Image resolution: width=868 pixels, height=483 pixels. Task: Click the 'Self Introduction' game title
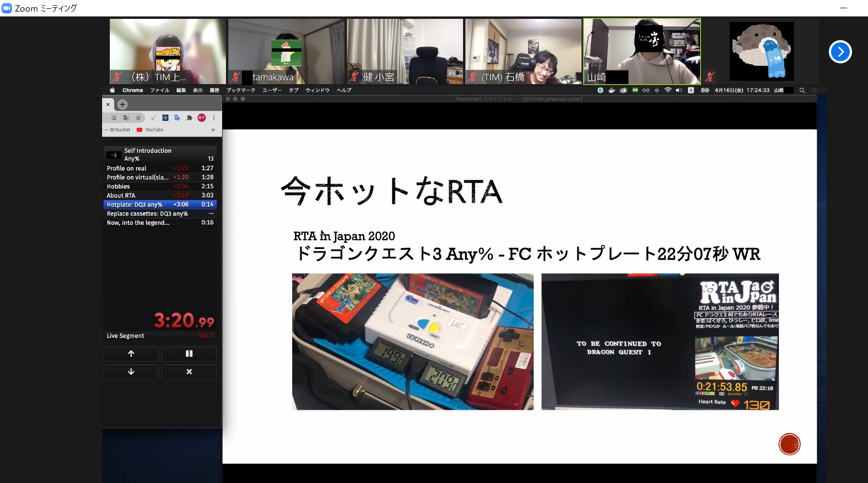[148, 151]
